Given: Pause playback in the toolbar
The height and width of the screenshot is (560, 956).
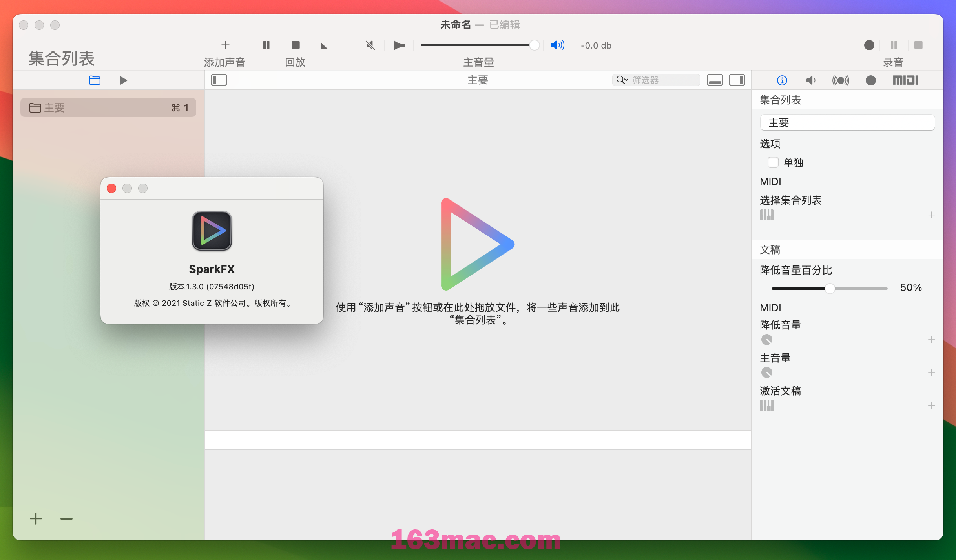Looking at the screenshot, I should point(266,45).
